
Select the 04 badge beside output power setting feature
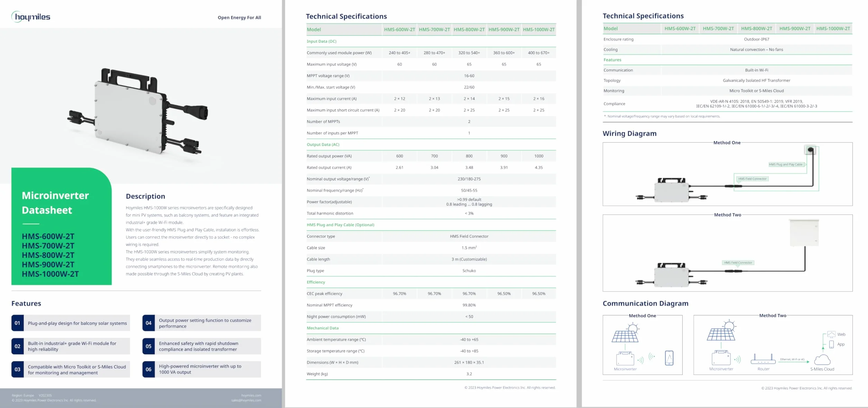click(x=148, y=323)
